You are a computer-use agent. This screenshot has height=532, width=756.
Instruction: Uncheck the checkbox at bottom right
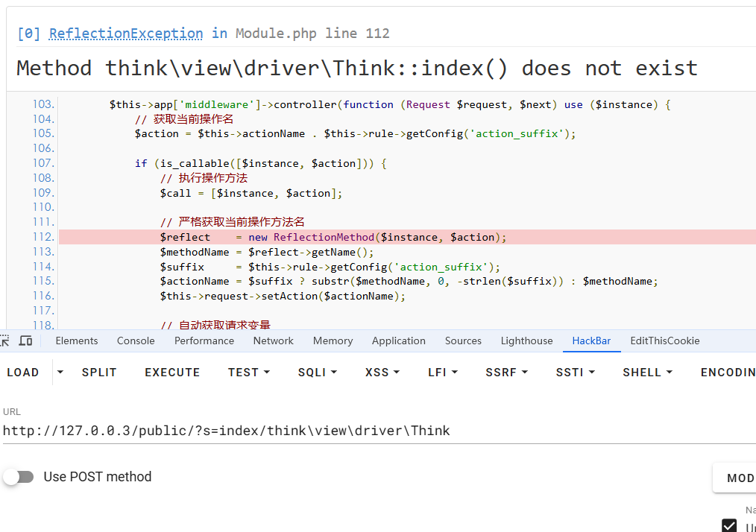729,525
